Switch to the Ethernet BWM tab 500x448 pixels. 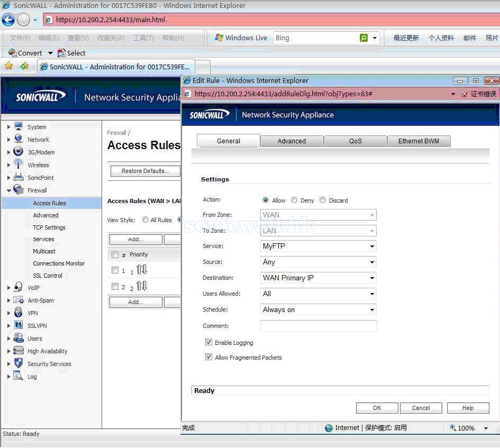(419, 141)
